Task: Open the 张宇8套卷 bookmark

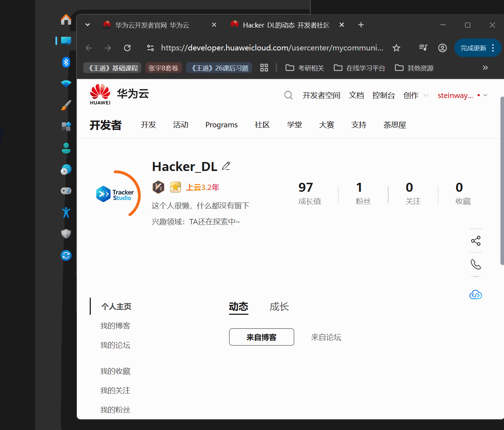Action: click(x=163, y=68)
